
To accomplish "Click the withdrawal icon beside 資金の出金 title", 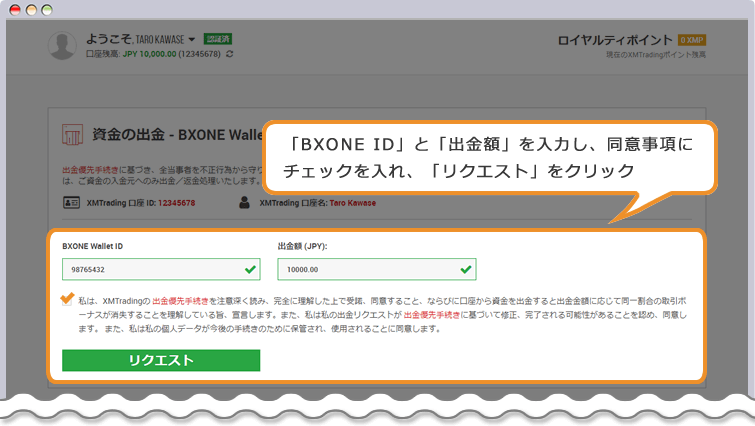I will tap(72, 134).
